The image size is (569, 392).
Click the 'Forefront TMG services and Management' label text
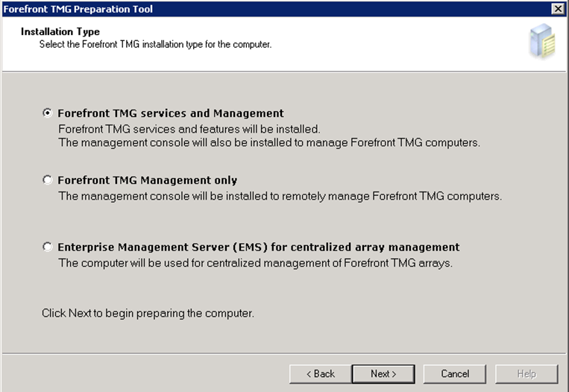pyautogui.click(x=171, y=114)
